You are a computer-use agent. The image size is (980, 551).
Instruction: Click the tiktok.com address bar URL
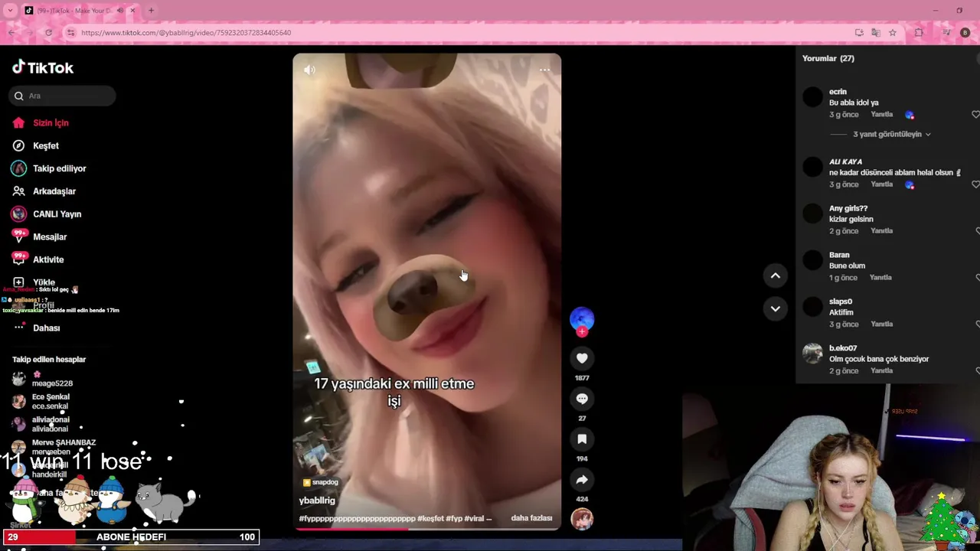[186, 33]
